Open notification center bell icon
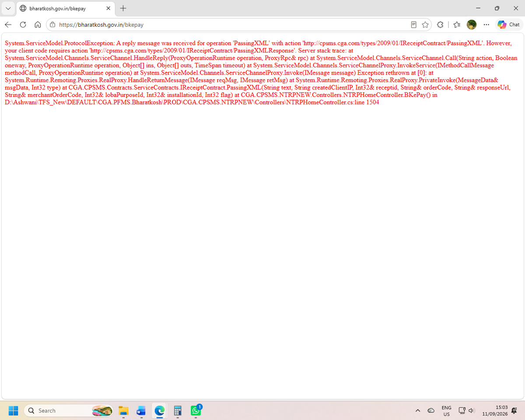 (514, 410)
